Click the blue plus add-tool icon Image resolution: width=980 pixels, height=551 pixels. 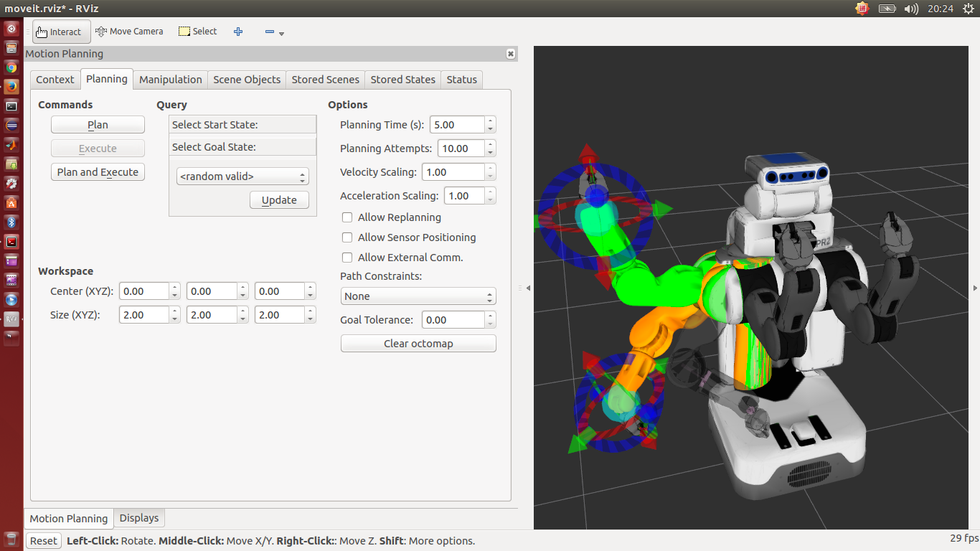[x=238, y=32]
